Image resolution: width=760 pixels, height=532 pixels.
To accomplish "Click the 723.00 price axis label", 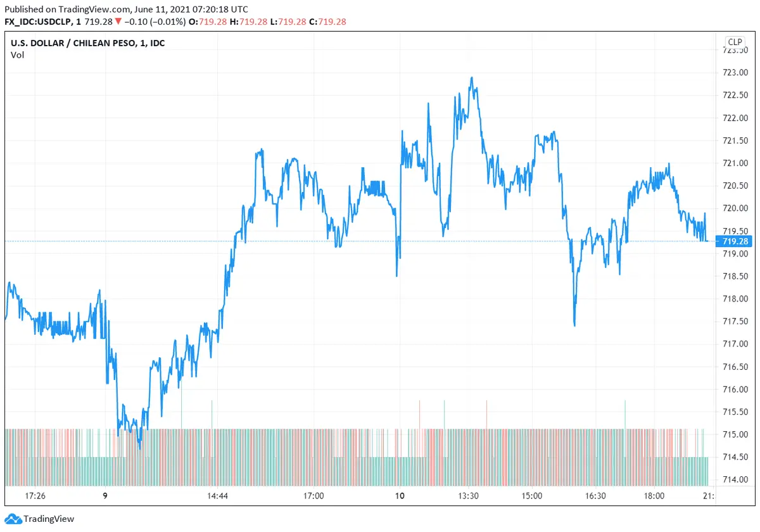I will [x=735, y=72].
